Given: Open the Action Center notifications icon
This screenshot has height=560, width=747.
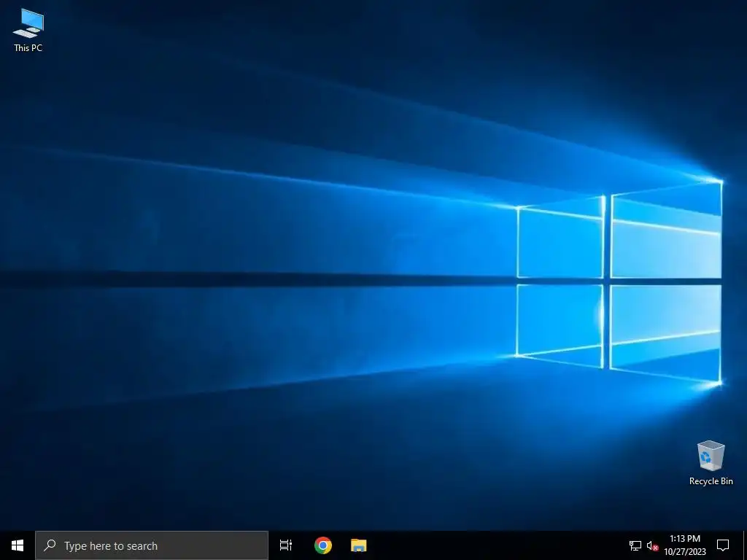Looking at the screenshot, I should pos(723,545).
